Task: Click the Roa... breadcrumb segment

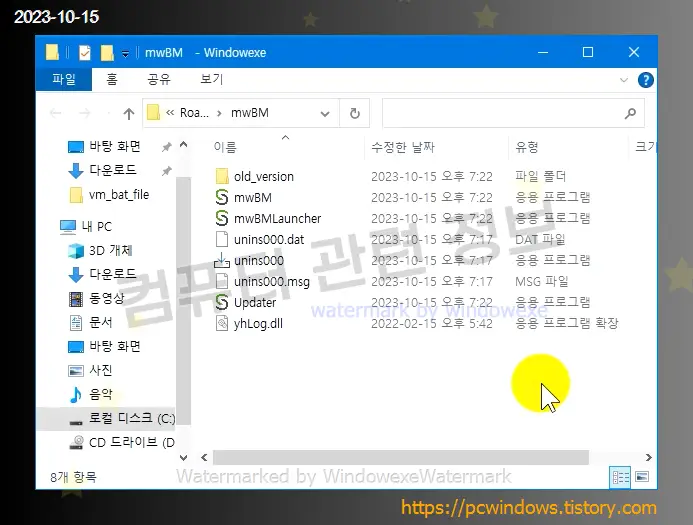Action: pos(194,113)
